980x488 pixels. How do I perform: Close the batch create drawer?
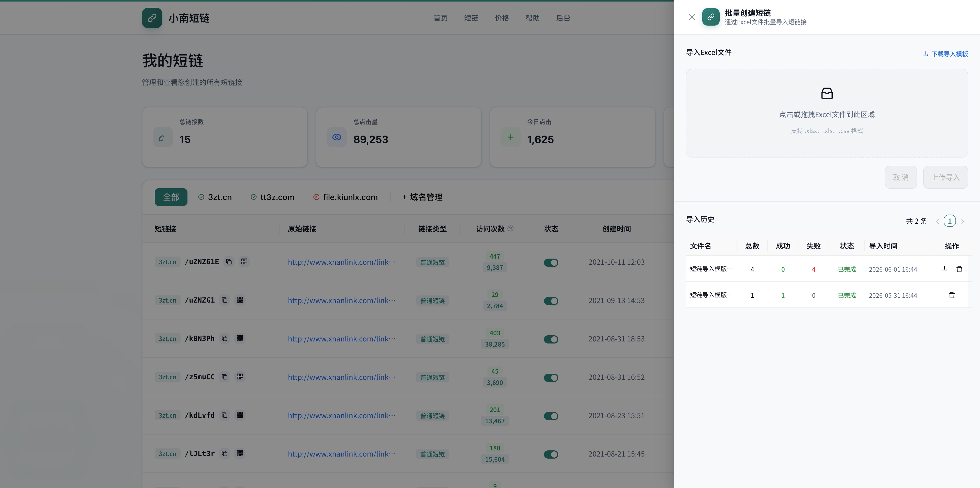(x=692, y=17)
